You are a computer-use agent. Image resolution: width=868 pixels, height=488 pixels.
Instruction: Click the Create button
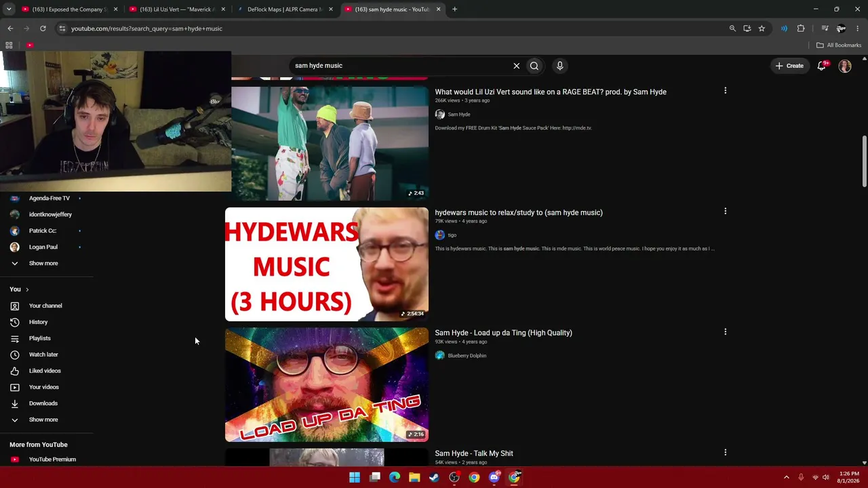pos(790,66)
